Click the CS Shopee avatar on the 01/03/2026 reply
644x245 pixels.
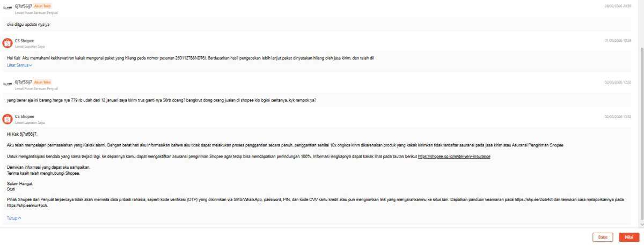coord(8,43)
